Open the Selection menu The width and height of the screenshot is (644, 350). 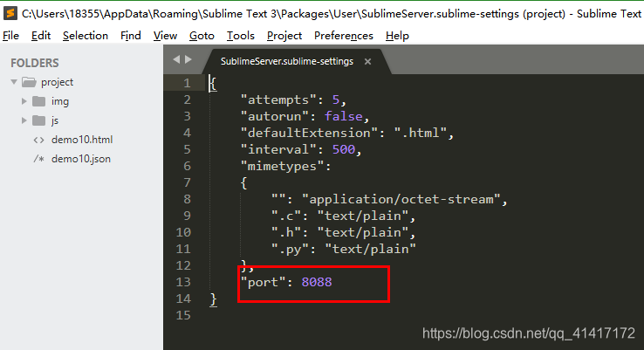pyautogui.click(x=85, y=36)
